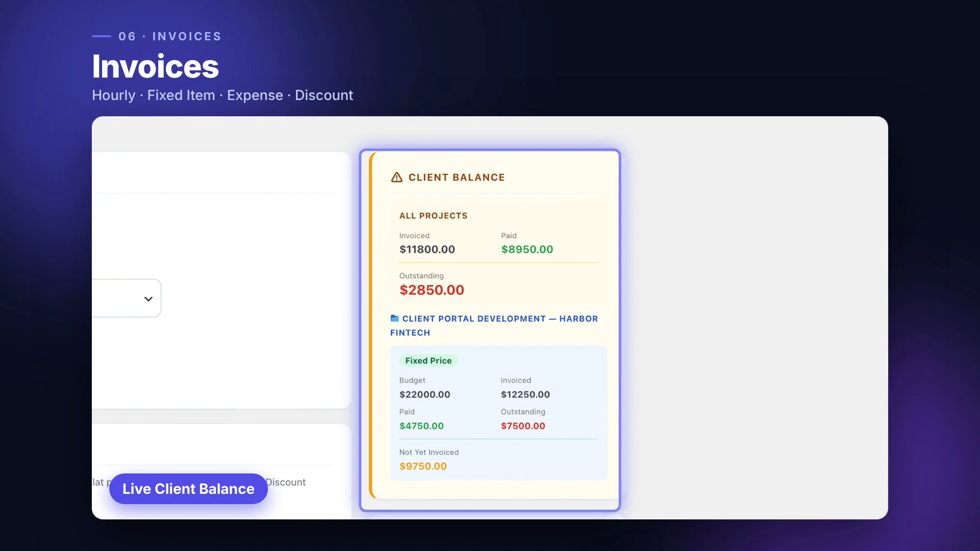Click the ALL PROJECTS section label
Screen dimensions: 980x551
[x=433, y=216]
